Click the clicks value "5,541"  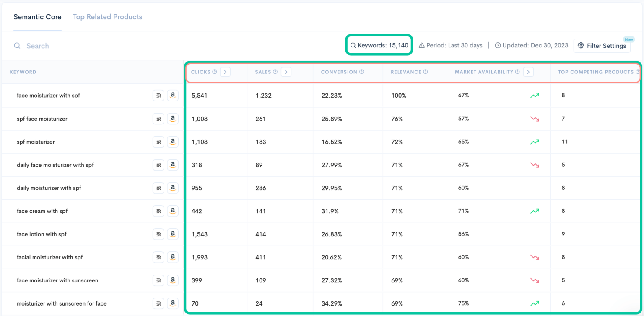coord(200,96)
